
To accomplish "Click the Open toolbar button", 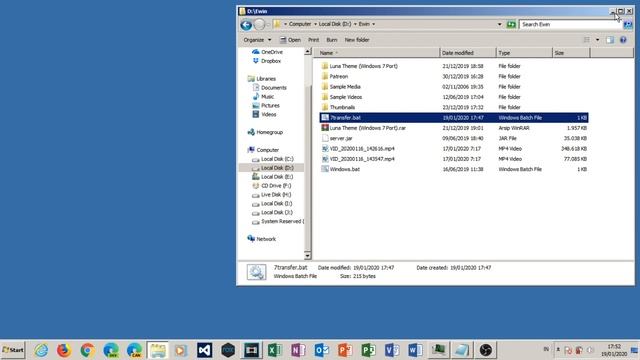I will [291, 40].
